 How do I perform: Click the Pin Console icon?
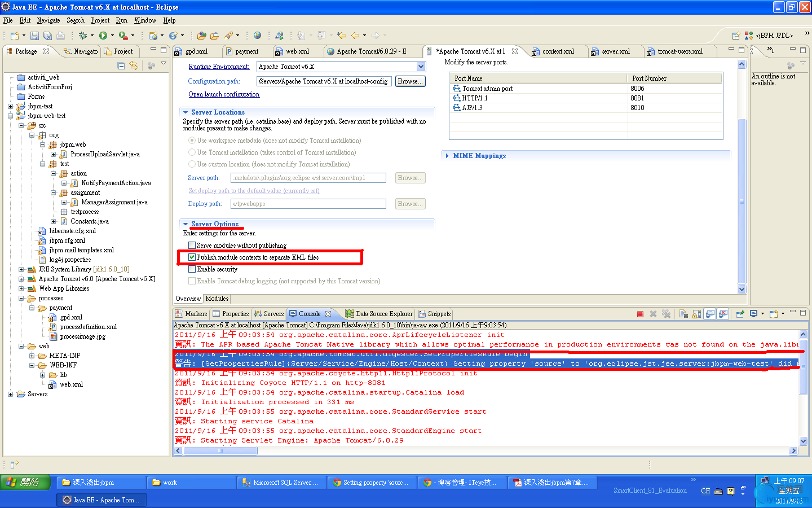pyautogui.click(x=740, y=314)
